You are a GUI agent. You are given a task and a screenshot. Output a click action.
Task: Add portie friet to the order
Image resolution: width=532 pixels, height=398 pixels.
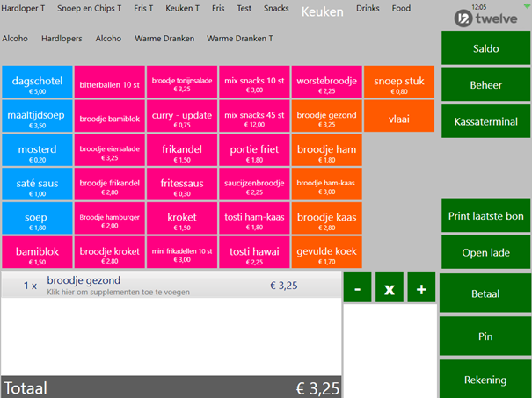pyautogui.click(x=253, y=153)
